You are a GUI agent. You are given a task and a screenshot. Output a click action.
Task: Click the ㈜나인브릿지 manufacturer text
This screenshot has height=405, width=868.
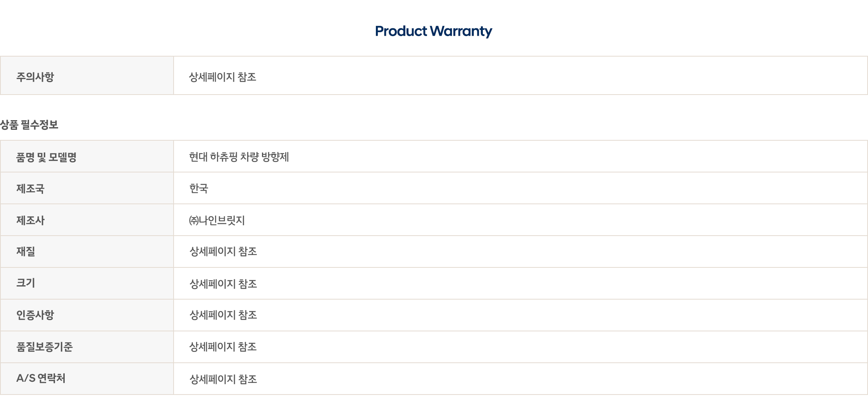point(217,220)
